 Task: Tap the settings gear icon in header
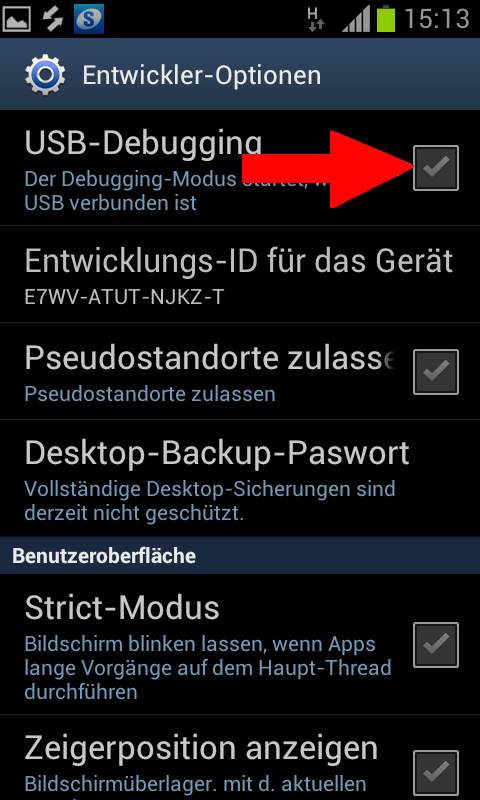click(x=45, y=74)
